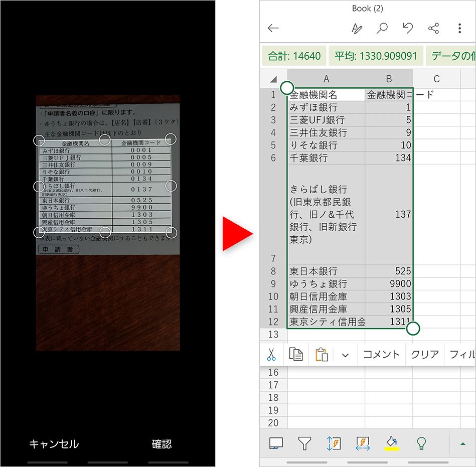The height and width of the screenshot is (467, 476).
Task: Tap the Book (2) title
Action: coord(368,9)
